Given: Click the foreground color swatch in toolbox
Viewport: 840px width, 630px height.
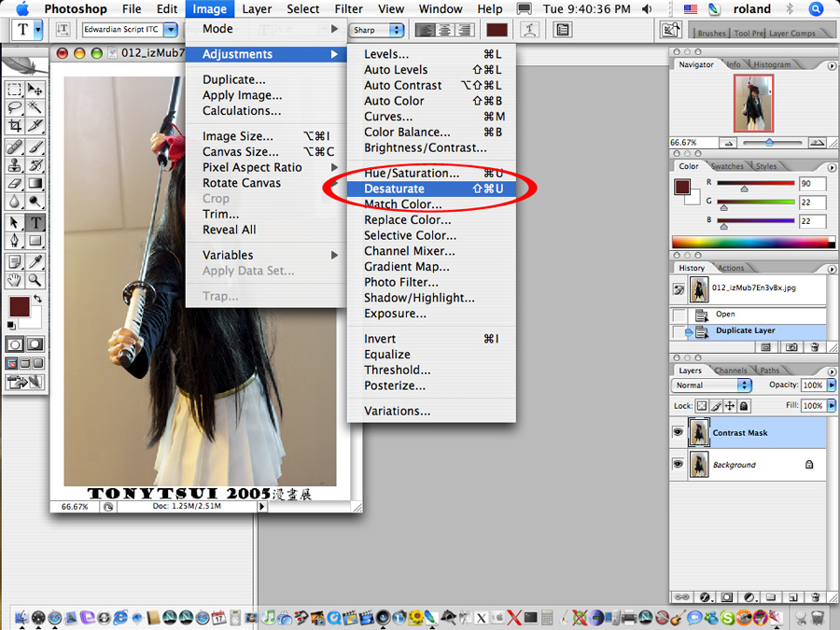Looking at the screenshot, I should 19,306.
